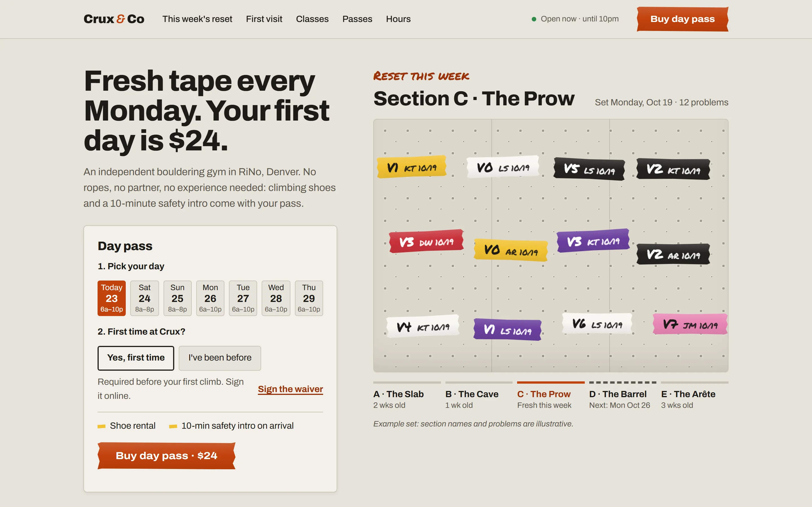Choose the 'I've been before' option
Screen dimensions: 812x507
[220, 358]
